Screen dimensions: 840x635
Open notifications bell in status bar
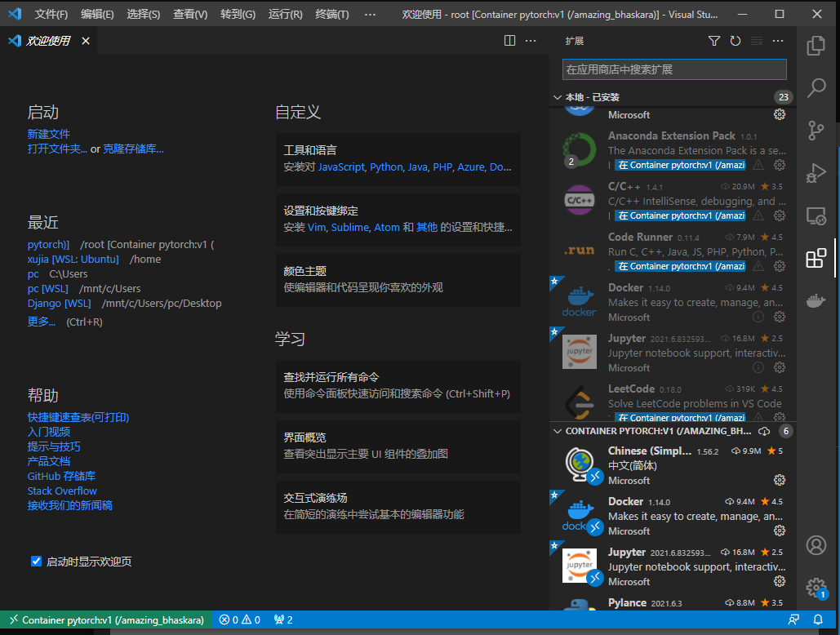818,620
